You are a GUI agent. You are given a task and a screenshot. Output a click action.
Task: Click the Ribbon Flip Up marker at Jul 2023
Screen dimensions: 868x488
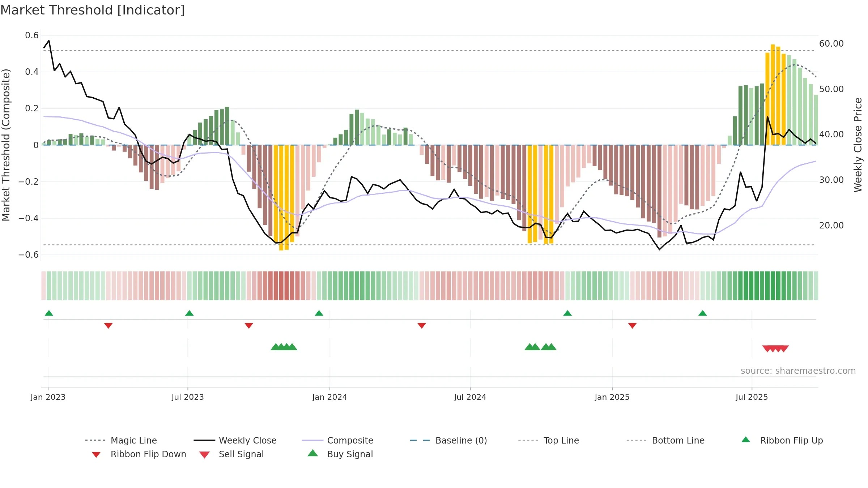tap(189, 313)
